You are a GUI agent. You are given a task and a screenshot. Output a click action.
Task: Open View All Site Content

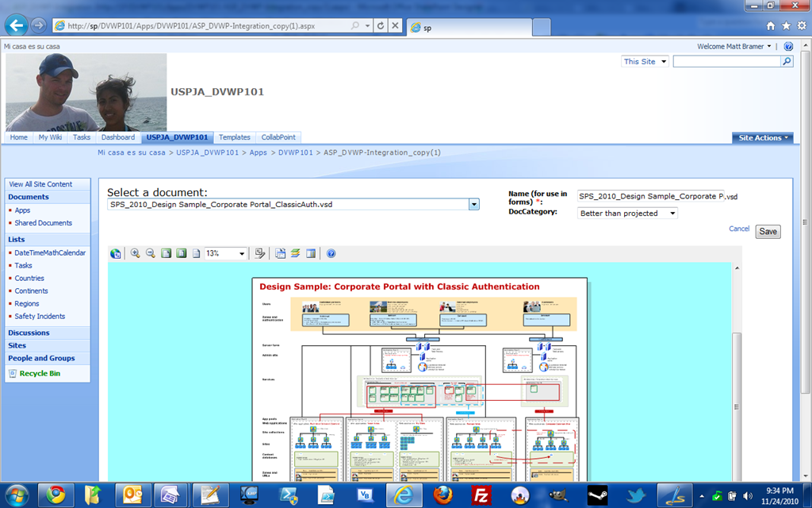pyautogui.click(x=40, y=184)
